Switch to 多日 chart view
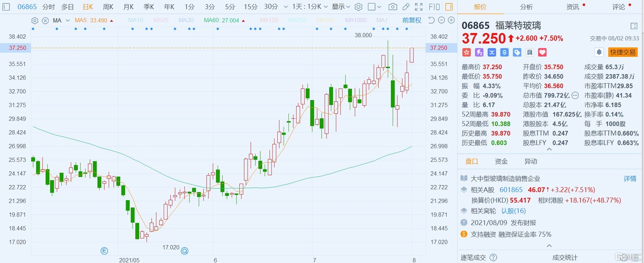Viewport: 644px width, 263px height. pyautogui.click(x=68, y=7)
